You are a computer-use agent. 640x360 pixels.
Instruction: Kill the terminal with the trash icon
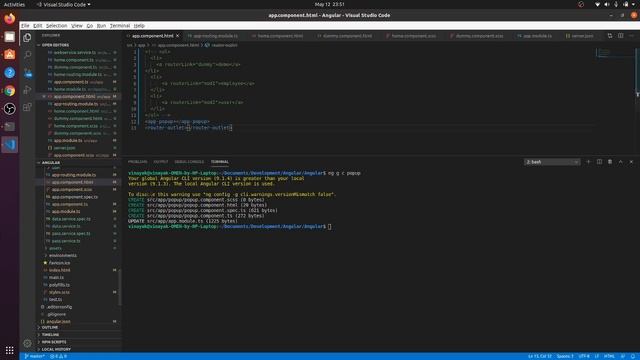click(610, 162)
